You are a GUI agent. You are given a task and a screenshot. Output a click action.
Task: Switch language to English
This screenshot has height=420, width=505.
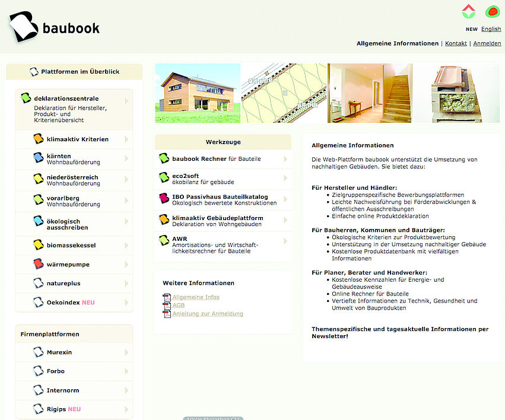[x=491, y=29]
